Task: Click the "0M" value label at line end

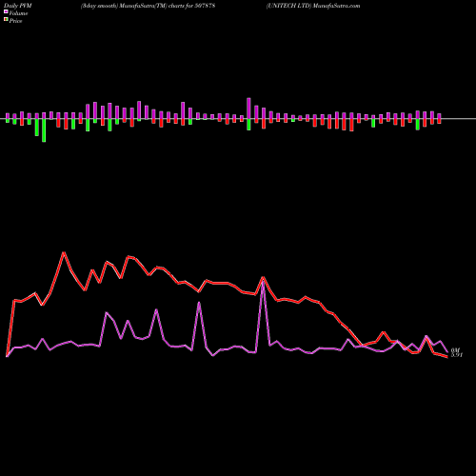Action: (455, 350)
